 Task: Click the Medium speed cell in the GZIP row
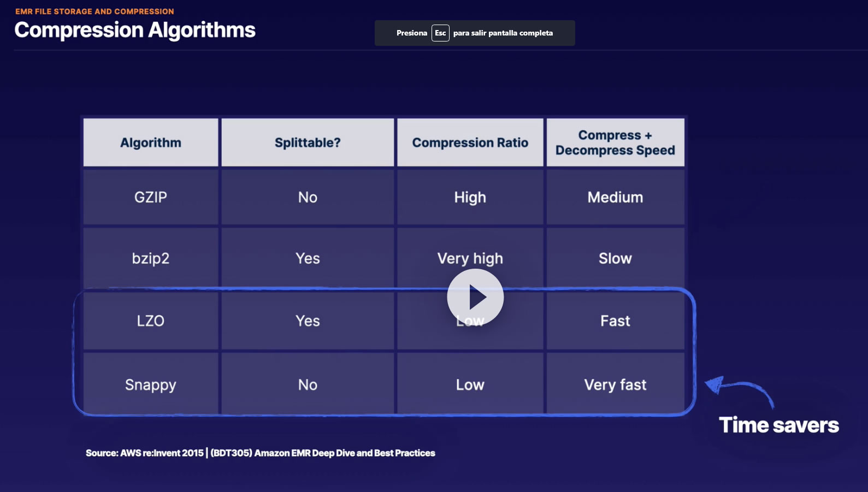coord(615,197)
